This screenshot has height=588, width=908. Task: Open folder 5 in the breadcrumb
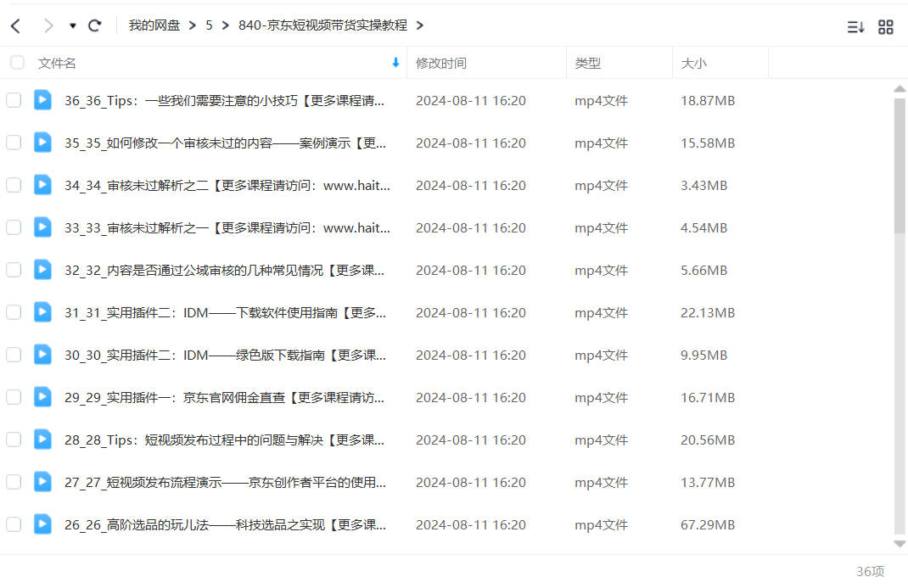(209, 25)
